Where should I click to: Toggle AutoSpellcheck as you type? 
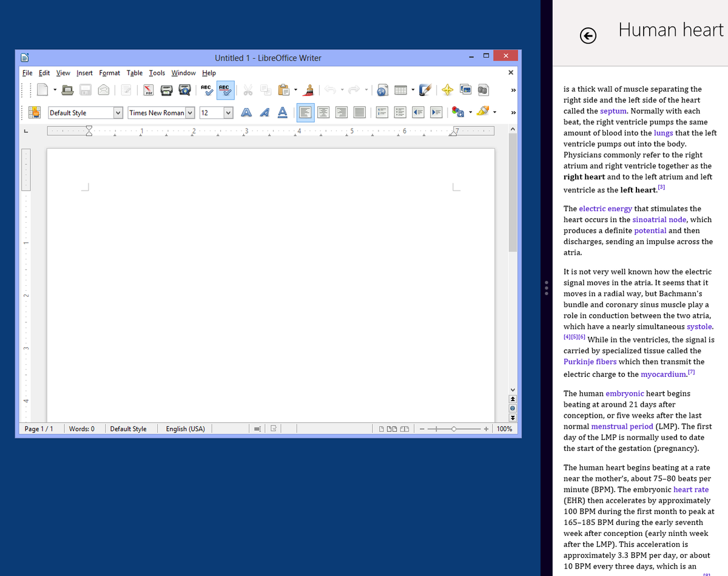pyautogui.click(x=225, y=90)
